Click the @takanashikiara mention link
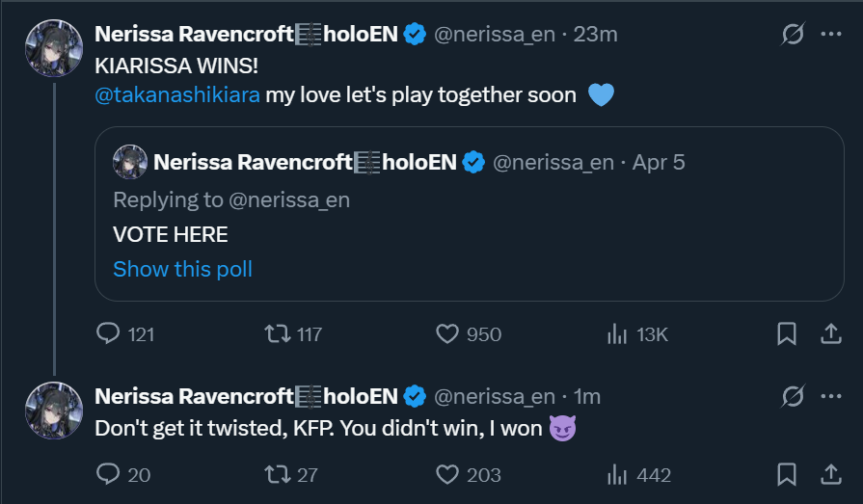Screen dimensions: 863x504 point(177,96)
